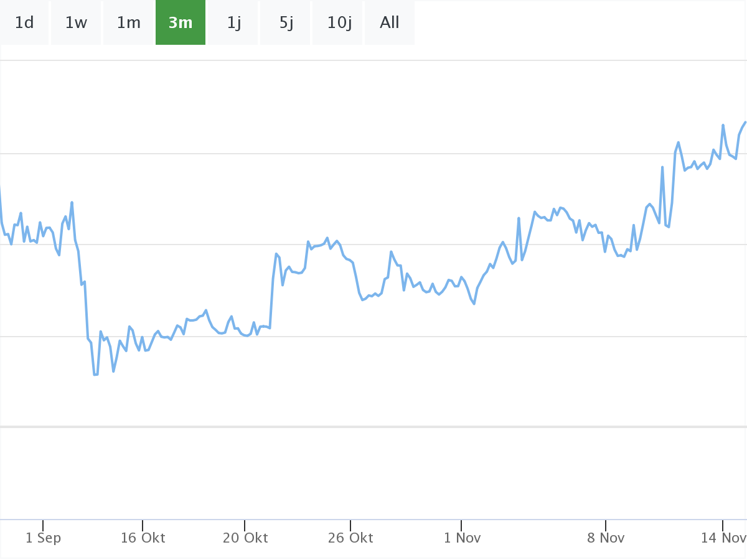Screen dimensions: 747x560
Task: Select the 20 Okt date on the axis
Action: tap(245, 538)
